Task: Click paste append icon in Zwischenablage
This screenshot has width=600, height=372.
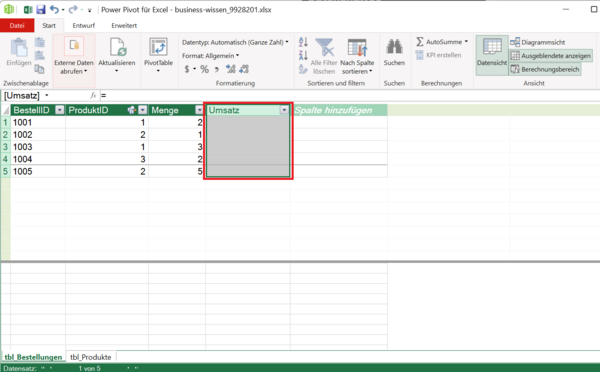Action: 39,42
